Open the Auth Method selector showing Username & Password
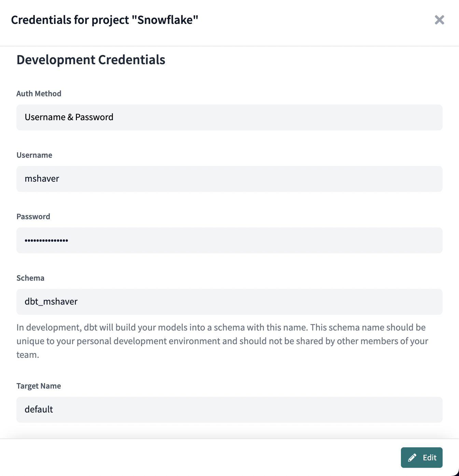459x476 pixels. 229,117
